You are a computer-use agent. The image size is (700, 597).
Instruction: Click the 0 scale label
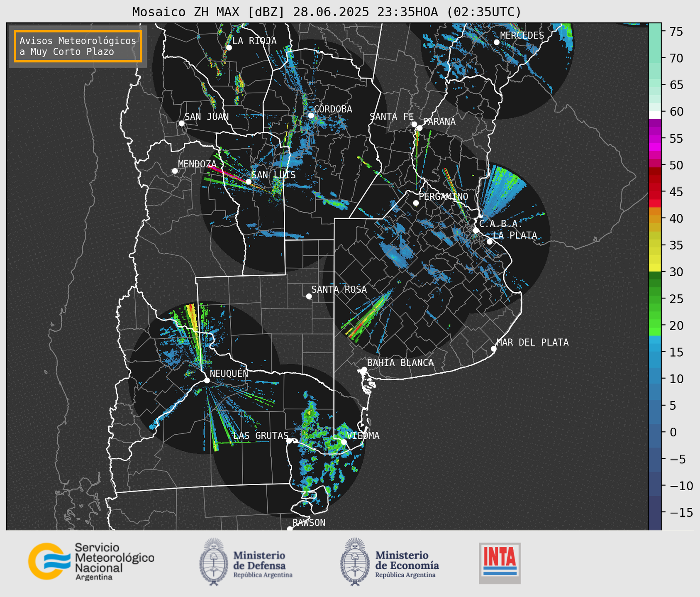point(673,432)
